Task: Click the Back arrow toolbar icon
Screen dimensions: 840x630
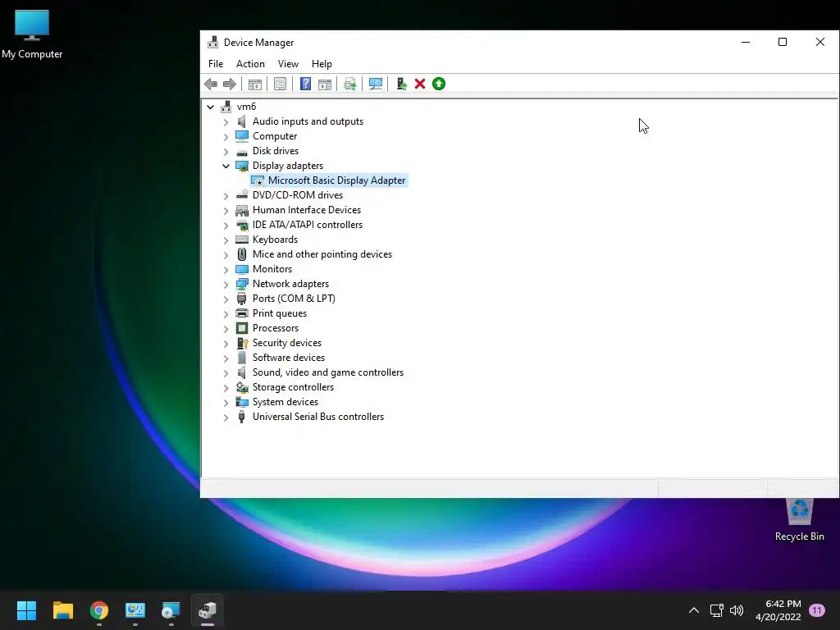Action: pos(211,84)
